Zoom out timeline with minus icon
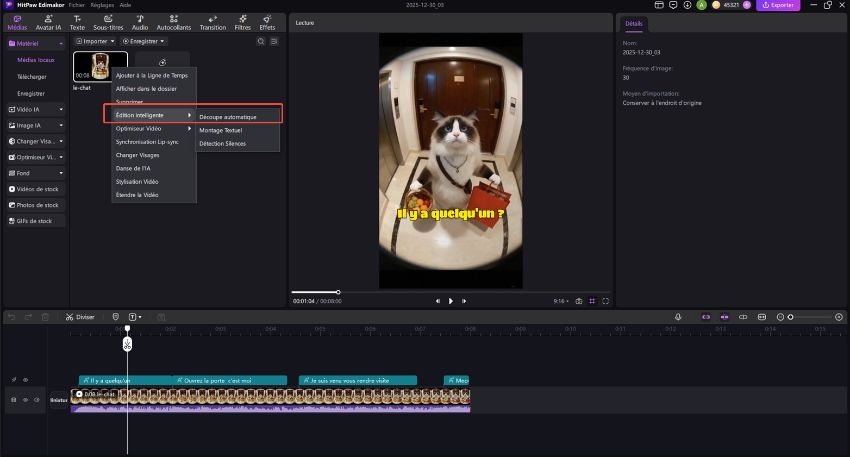The height and width of the screenshot is (457, 850). click(x=780, y=317)
